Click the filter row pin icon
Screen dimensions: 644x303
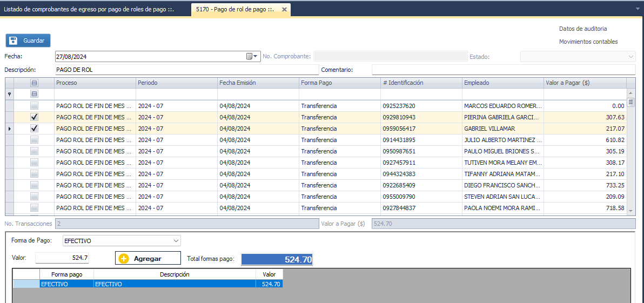click(x=9, y=94)
